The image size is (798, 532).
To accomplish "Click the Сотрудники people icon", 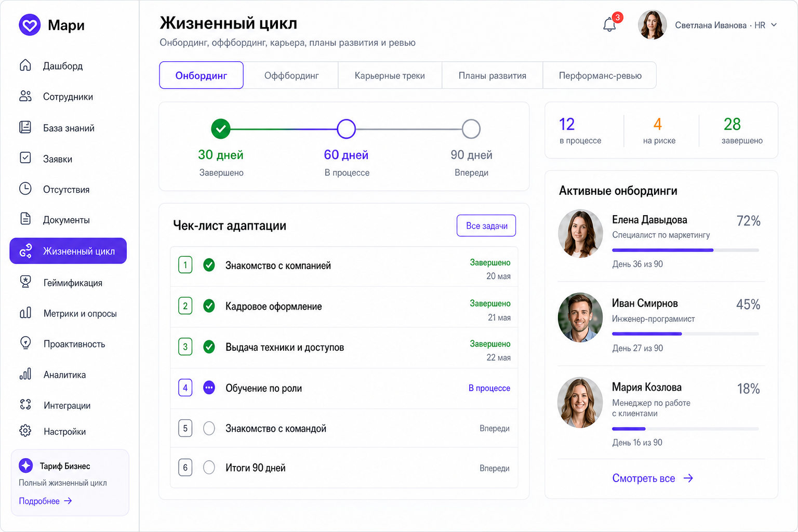I will [x=25, y=96].
